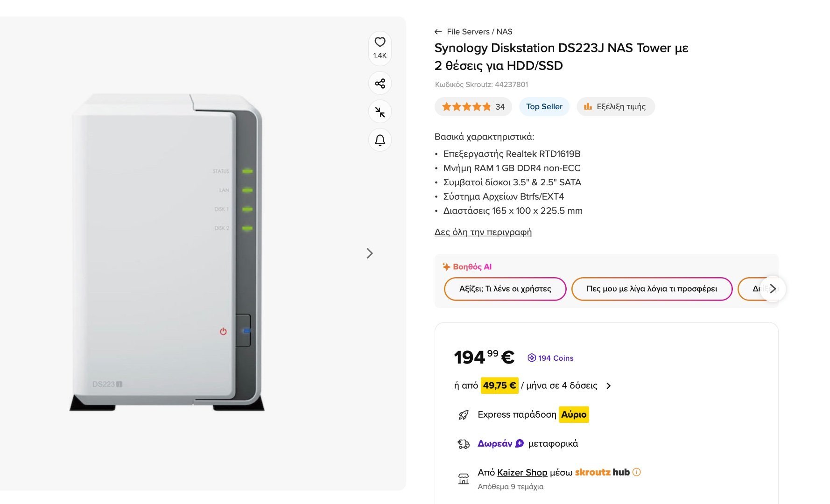The image size is (830, 504).
Task: Open the Kaizer Shop link
Action: tap(522, 472)
